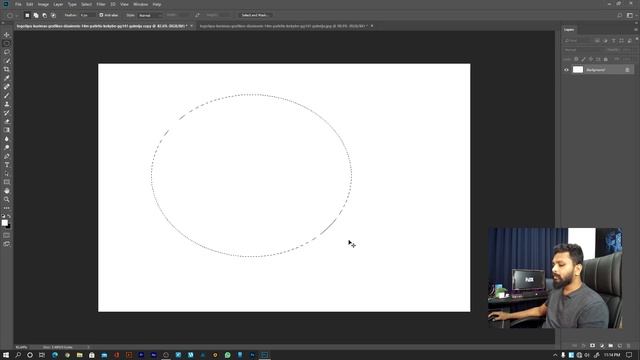
Task: Open the layer filter Kind dropdown
Action: [577, 41]
